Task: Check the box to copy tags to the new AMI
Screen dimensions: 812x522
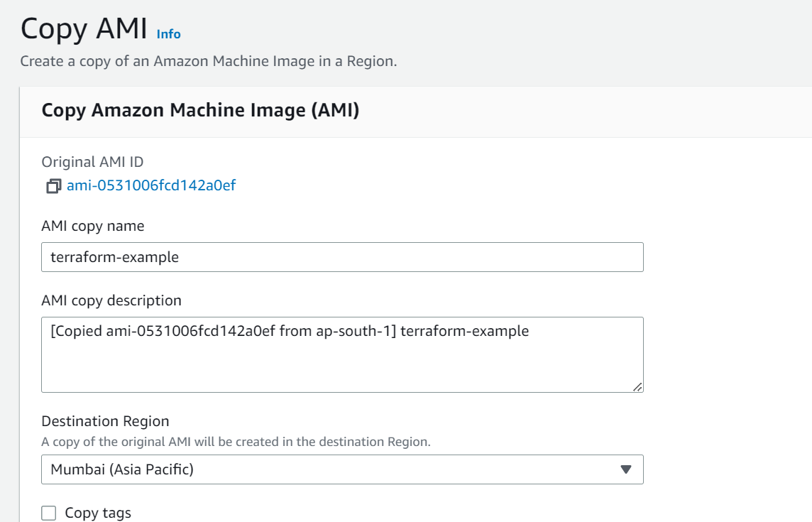Action: pos(47,513)
